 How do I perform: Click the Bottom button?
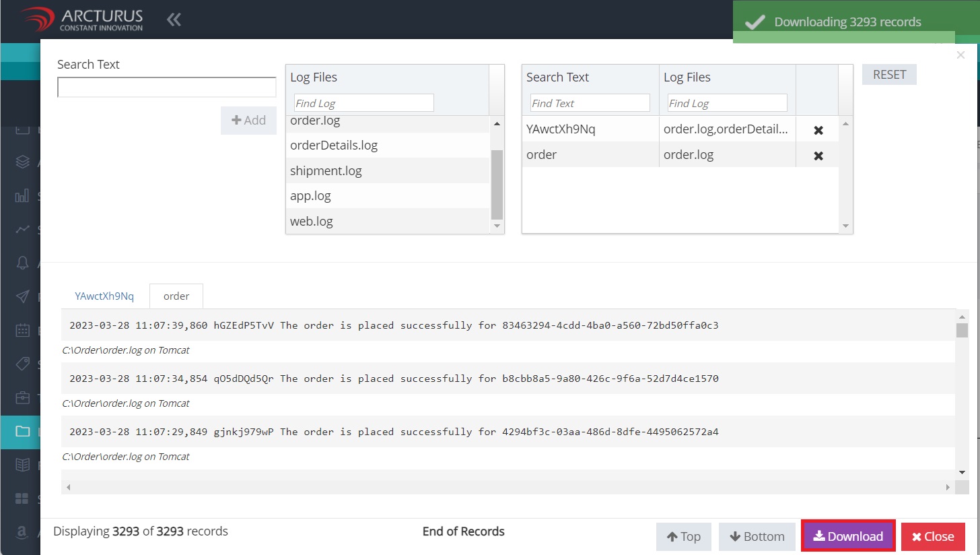point(757,537)
